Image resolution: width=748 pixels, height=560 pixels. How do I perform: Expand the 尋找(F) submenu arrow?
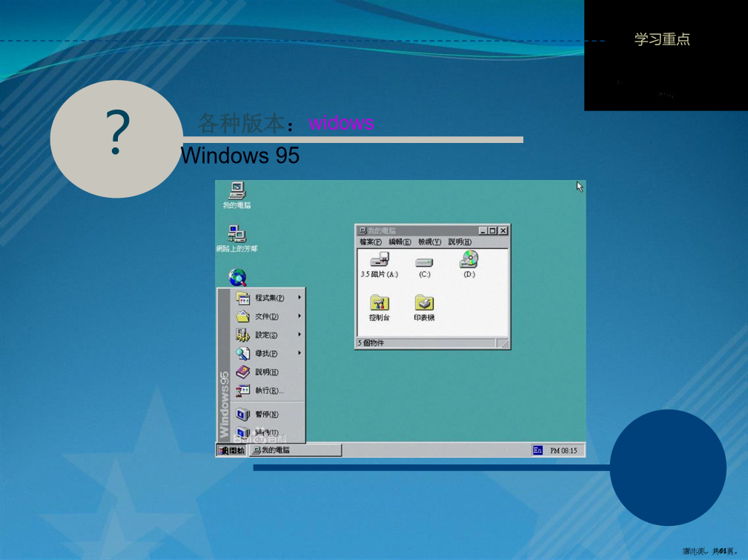pyautogui.click(x=299, y=353)
